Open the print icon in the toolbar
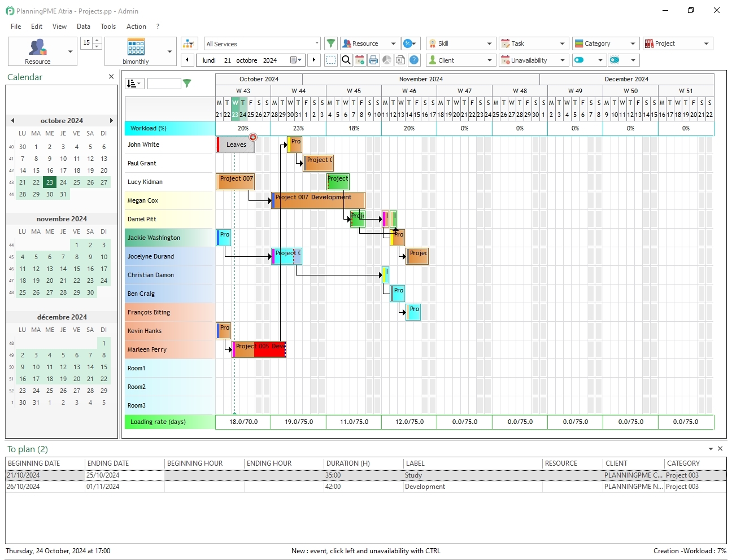 click(x=373, y=60)
